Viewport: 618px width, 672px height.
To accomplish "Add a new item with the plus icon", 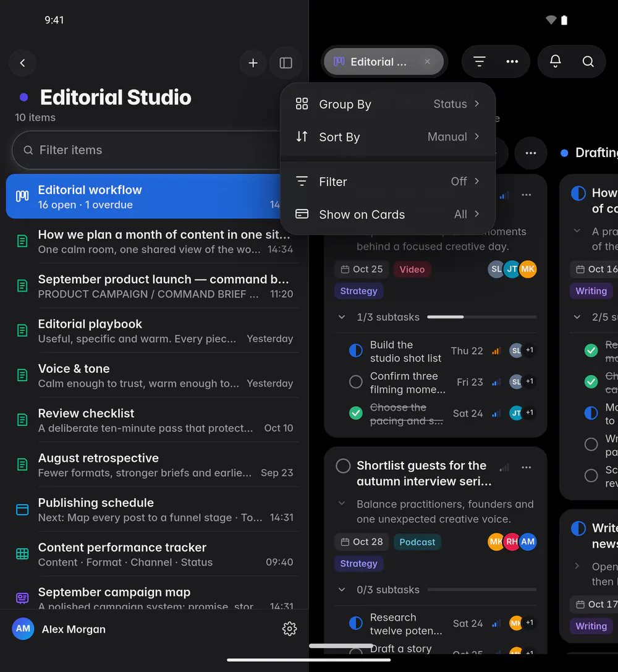I will [253, 63].
